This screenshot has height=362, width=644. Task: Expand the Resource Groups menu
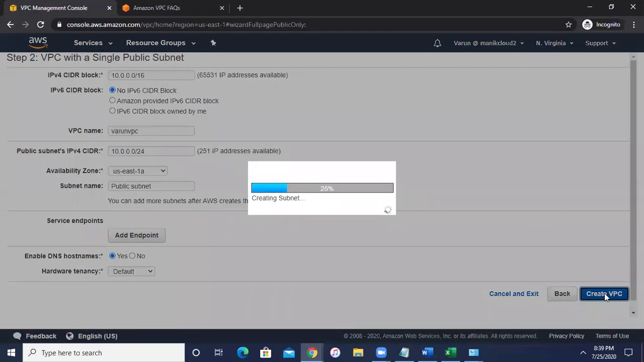click(x=161, y=43)
